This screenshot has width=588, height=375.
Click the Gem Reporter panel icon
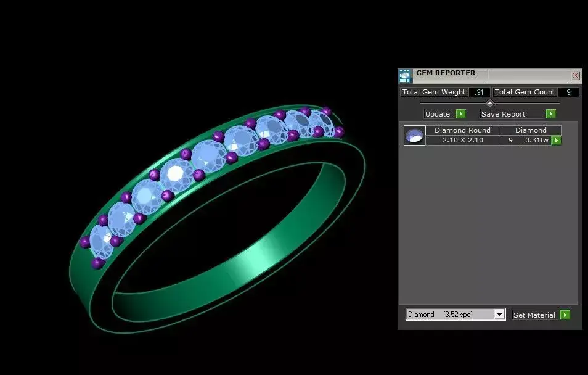point(405,76)
